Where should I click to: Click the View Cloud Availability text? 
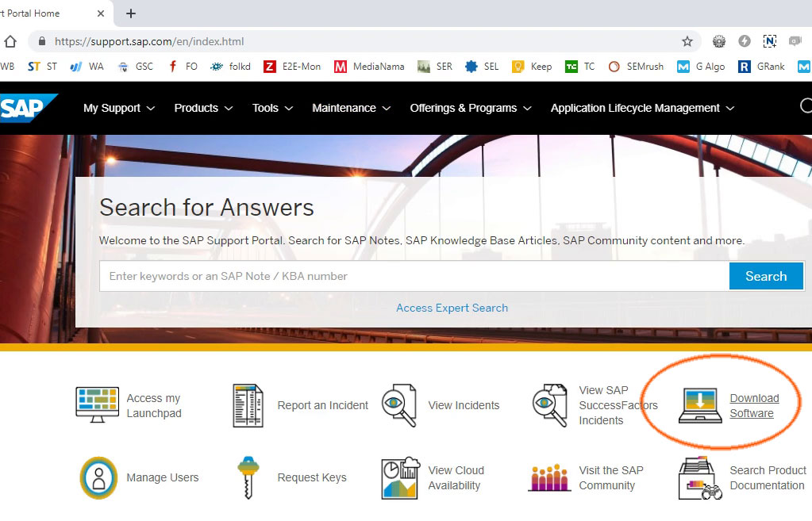click(456, 478)
